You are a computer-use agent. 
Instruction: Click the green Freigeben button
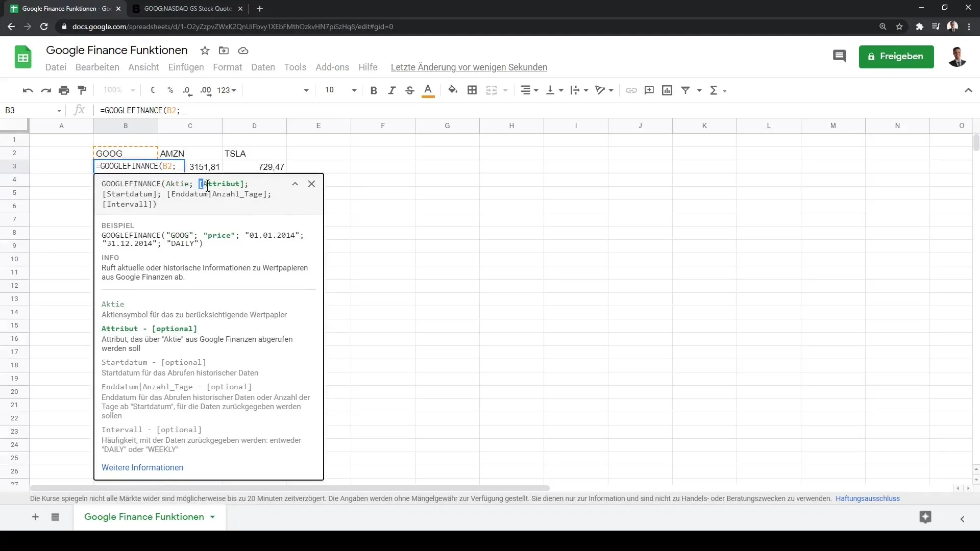896,57
